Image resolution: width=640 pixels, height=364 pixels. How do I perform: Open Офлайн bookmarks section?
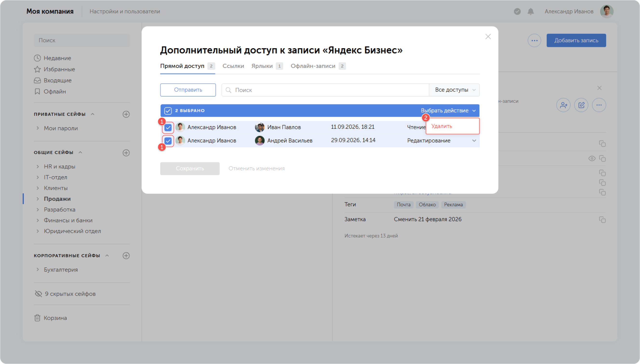(50, 91)
